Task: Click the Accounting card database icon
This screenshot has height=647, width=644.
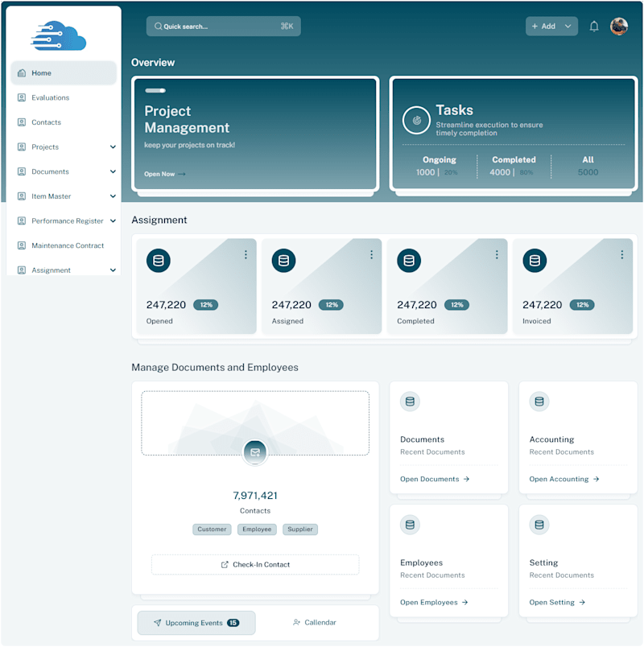Action: click(x=539, y=402)
